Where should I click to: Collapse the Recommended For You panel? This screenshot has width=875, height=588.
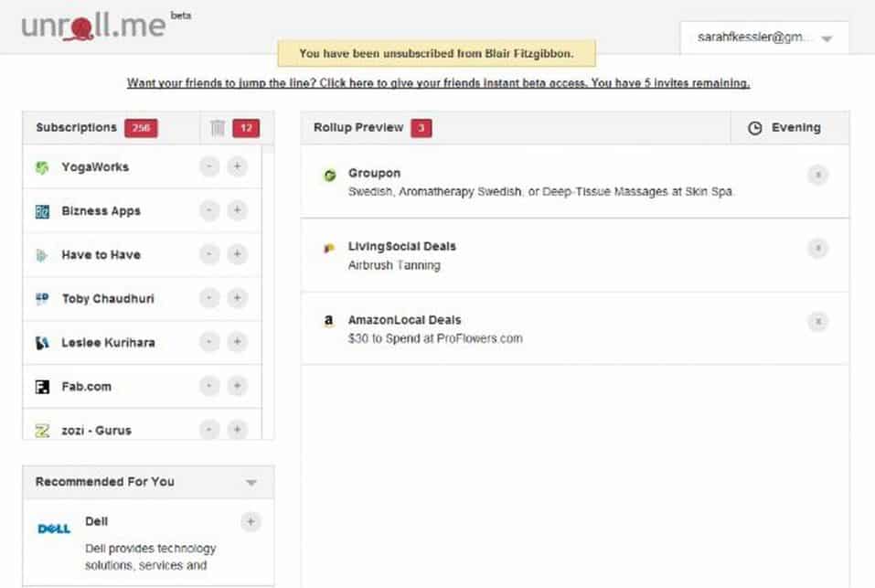click(251, 483)
